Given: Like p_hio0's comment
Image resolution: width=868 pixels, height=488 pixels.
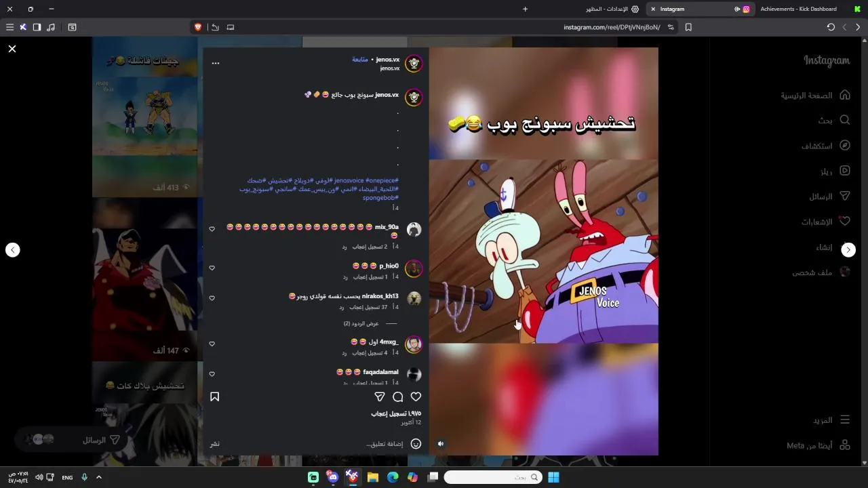Looking at the screenshot, I should pos(212,268).
